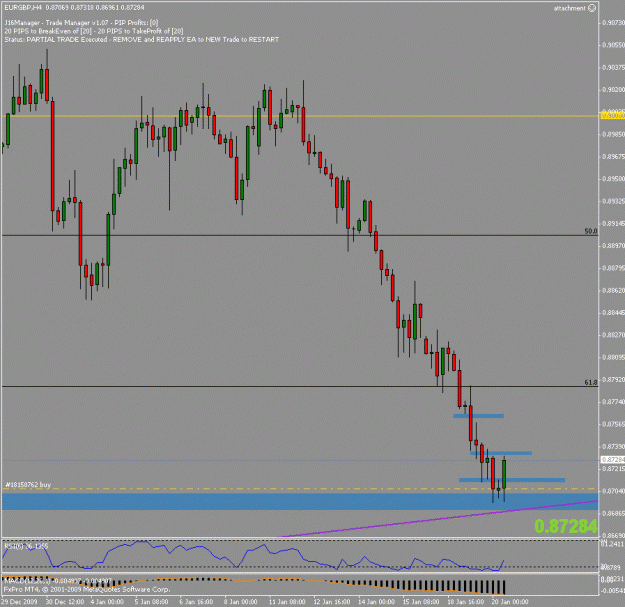Click the 0.90375 price axis label
This screenshot has width=625, height=607.
click(x=613, y=67)
